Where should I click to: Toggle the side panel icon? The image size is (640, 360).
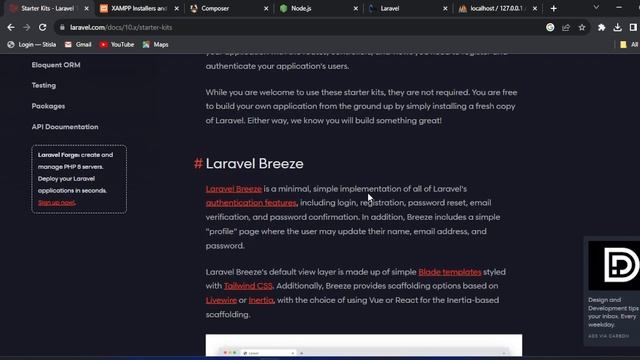[633, 27]
